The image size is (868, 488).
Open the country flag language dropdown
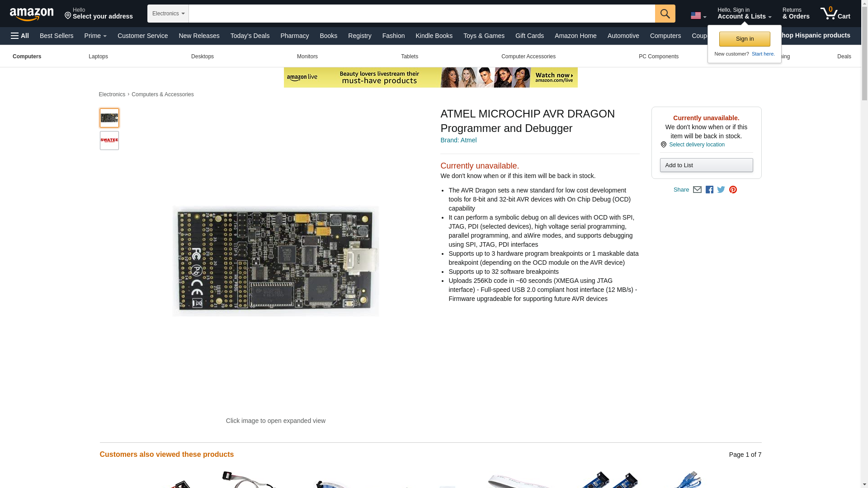698,15
